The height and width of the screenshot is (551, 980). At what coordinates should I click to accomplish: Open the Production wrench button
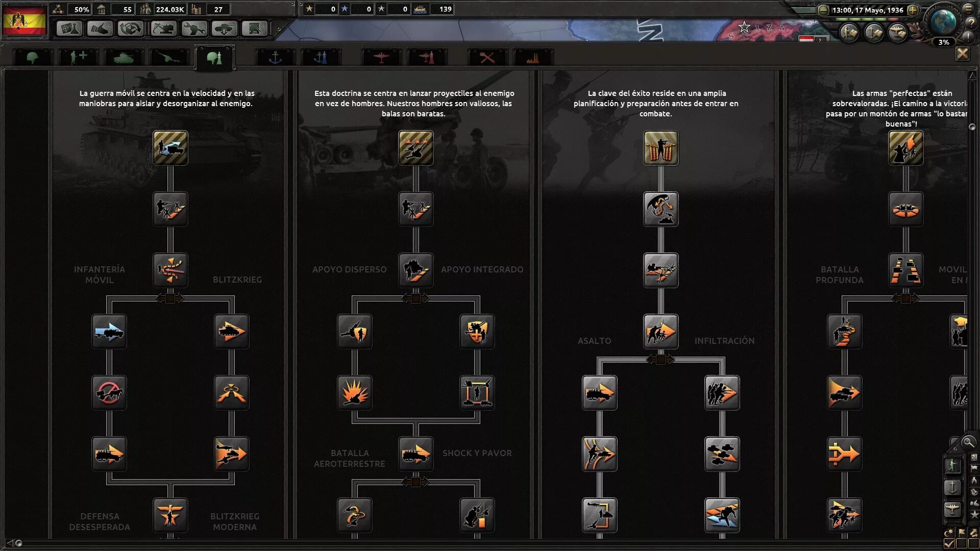[194, 29]
